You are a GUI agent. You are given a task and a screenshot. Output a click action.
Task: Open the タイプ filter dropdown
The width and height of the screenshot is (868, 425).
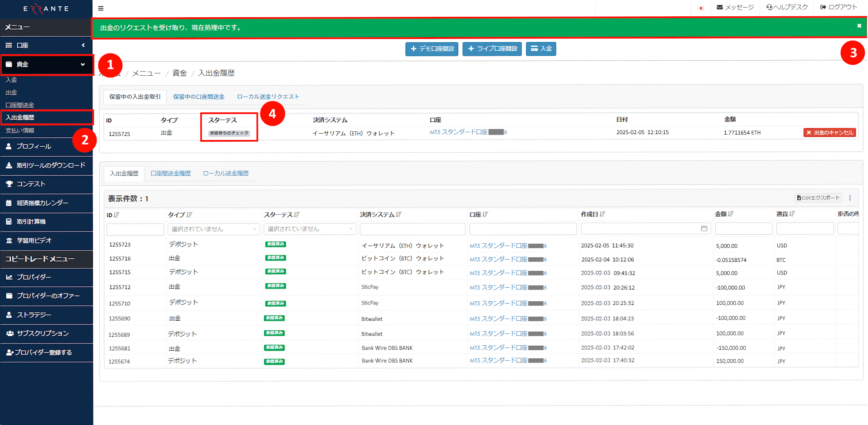213,229
